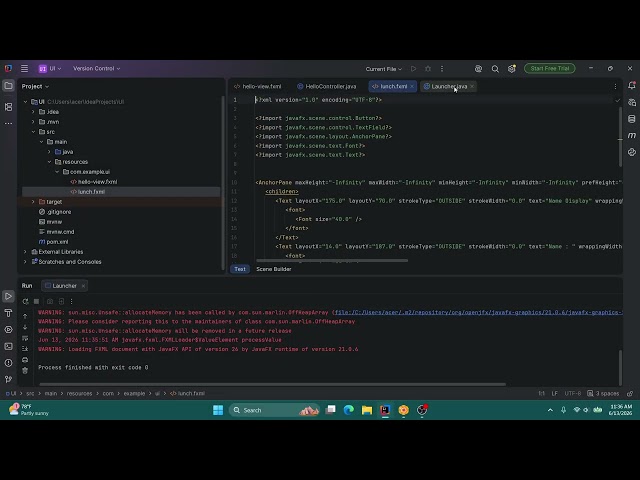
Task: Switch to the Text editor view tab
Action: (x=240, y=269)
